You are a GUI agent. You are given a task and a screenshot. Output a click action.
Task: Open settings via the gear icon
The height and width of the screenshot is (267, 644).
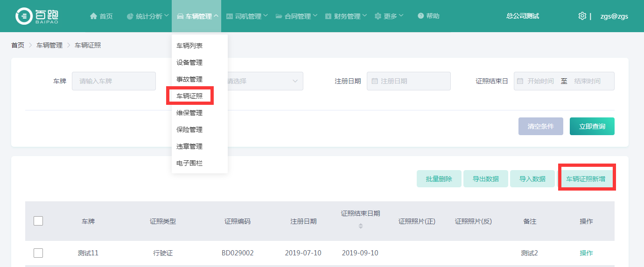[x=582, y=16]
